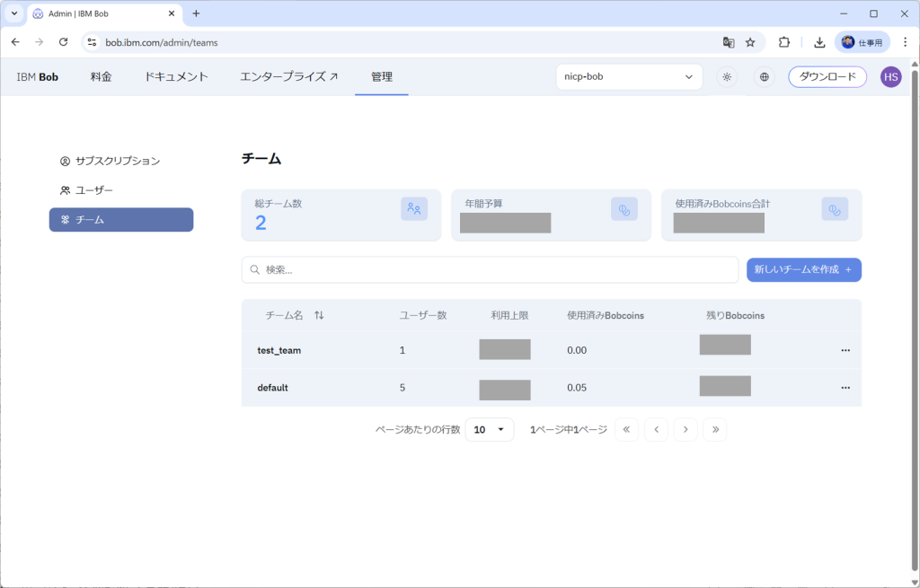The width and height of the screenshot is (920, 588).
Task: Go to the next page
Action: click(686, 430)
